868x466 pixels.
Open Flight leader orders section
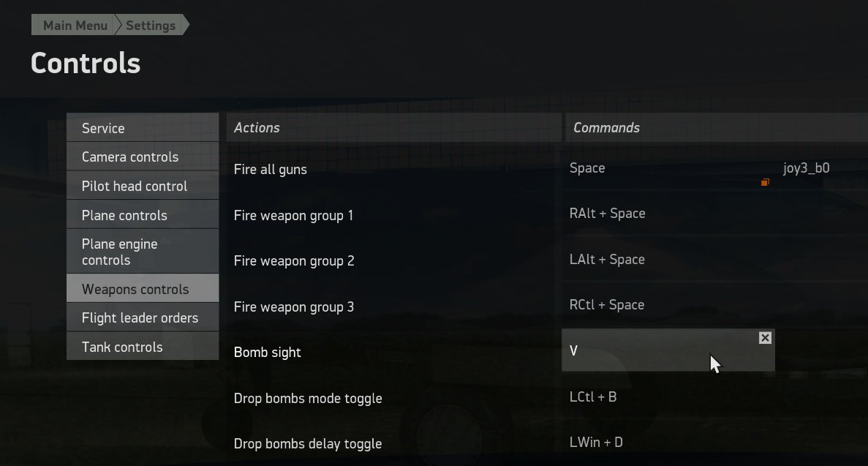142,318
